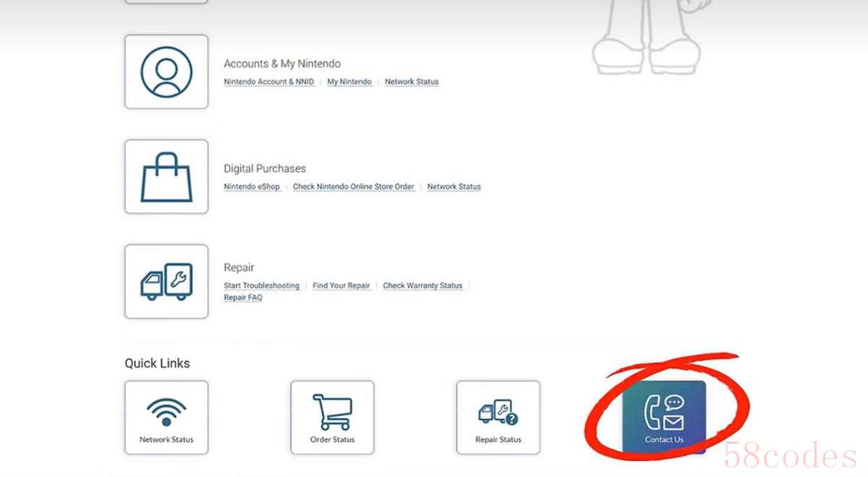
Task: Open the Digital Purchases shopping bag icon
Action: (x=166, y=176)
